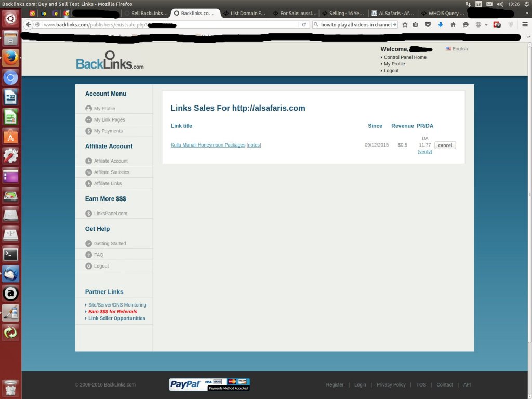Visit LinksPanel.com from Earn More $$$
Image resolution: width=532 pixels, height=399 pixels.
point(111,214)
